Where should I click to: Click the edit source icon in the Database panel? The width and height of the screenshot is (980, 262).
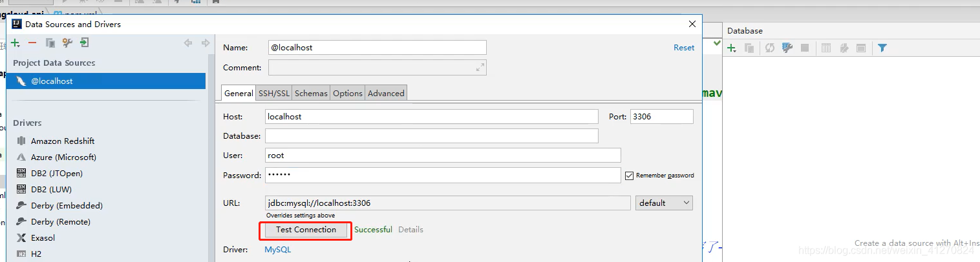(844, 48)
